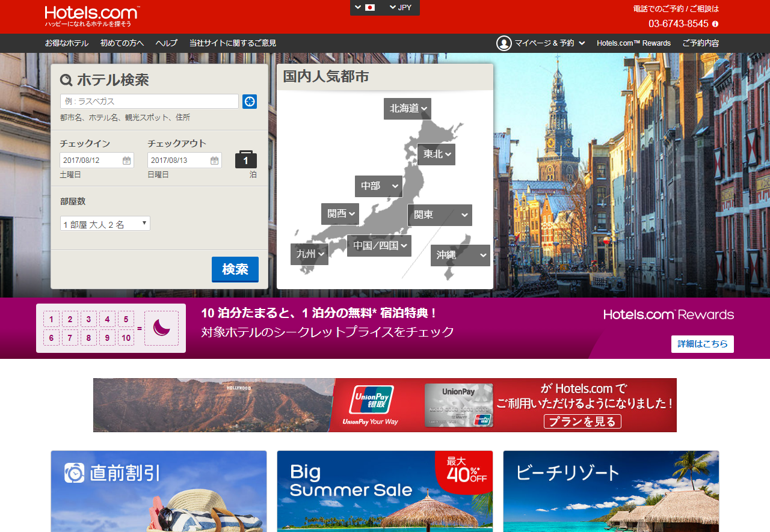The width and height of the screenshot is (770, 532).
Task: Open the 1 部屋 大人 2 名 dropdown
Action: point(105,224)
